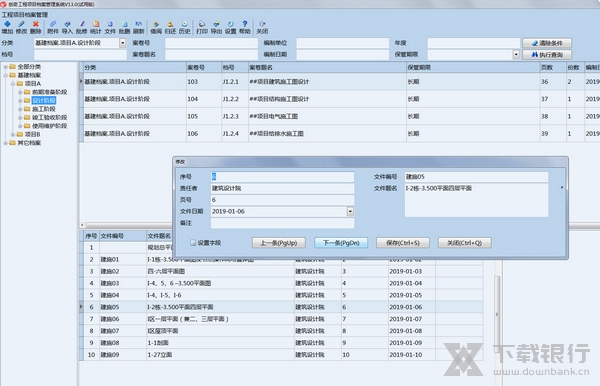Open the 统计 (statistics) toolbar icon
The image size is (600, 386).
(96, 27)
